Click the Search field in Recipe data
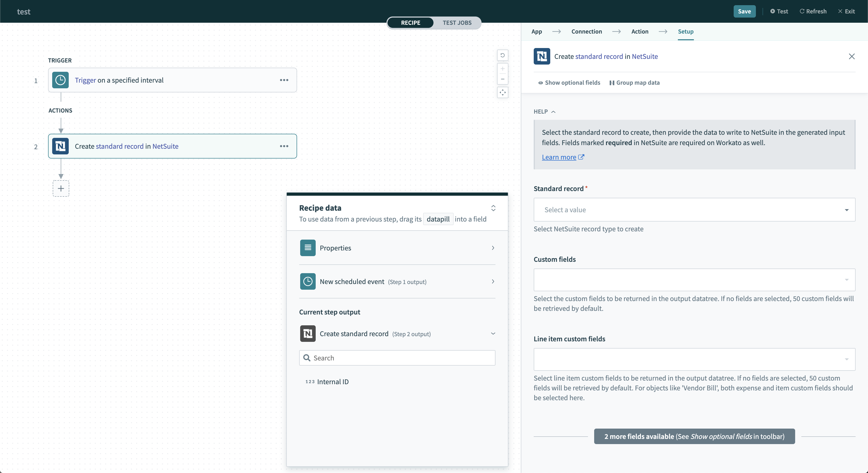The width and height of the screenshot is (868, 473). (397, 358)
